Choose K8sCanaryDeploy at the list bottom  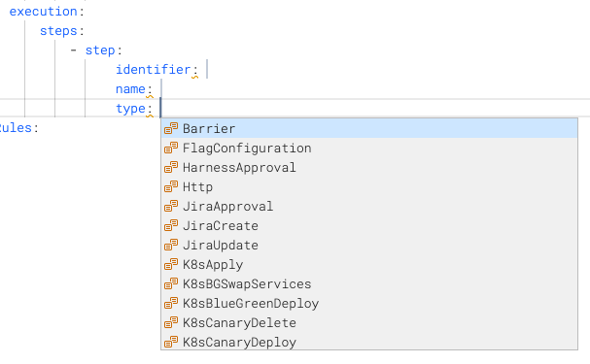369,343
